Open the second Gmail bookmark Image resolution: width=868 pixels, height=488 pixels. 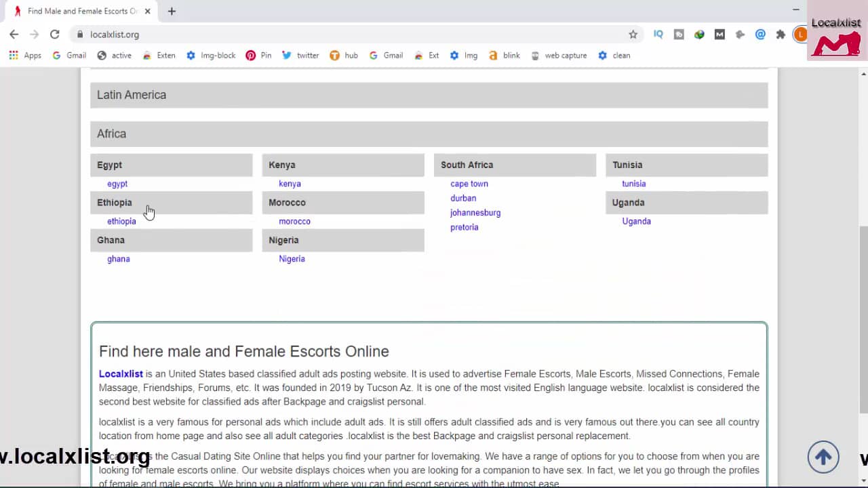point(386,56)
